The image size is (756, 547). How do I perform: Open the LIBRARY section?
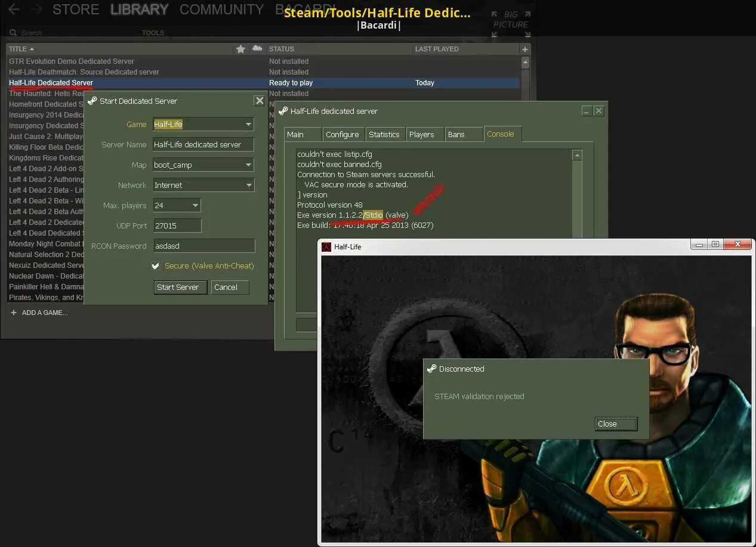140,10
